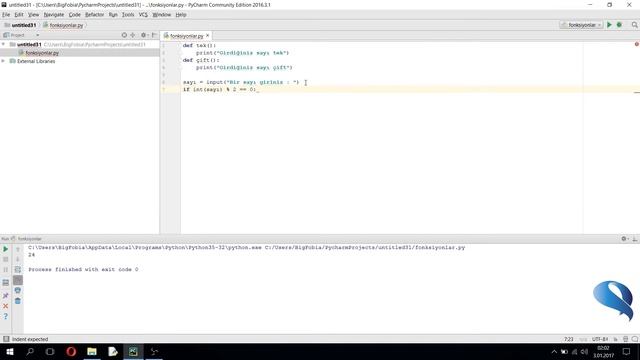Image resolution: width=640 pixels, height=360 pixels.
Task: Switch to fonksiyonlar.py editor tab
Action: click(x=186, y=36)
